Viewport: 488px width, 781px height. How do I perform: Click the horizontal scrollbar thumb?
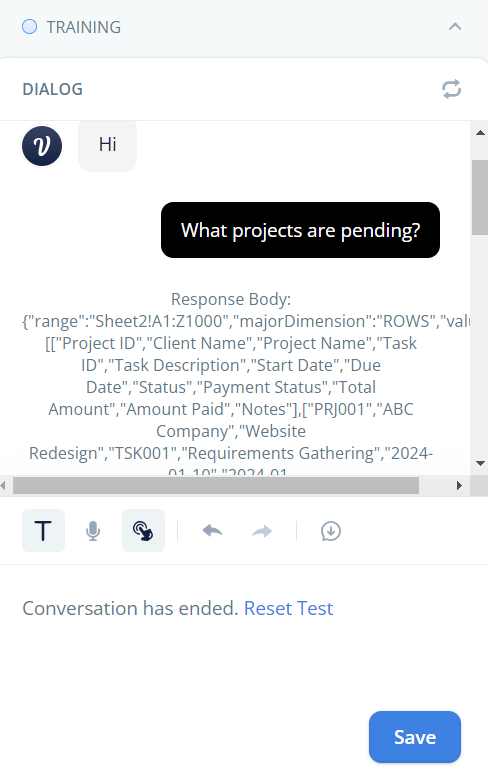tap(216, 485)
